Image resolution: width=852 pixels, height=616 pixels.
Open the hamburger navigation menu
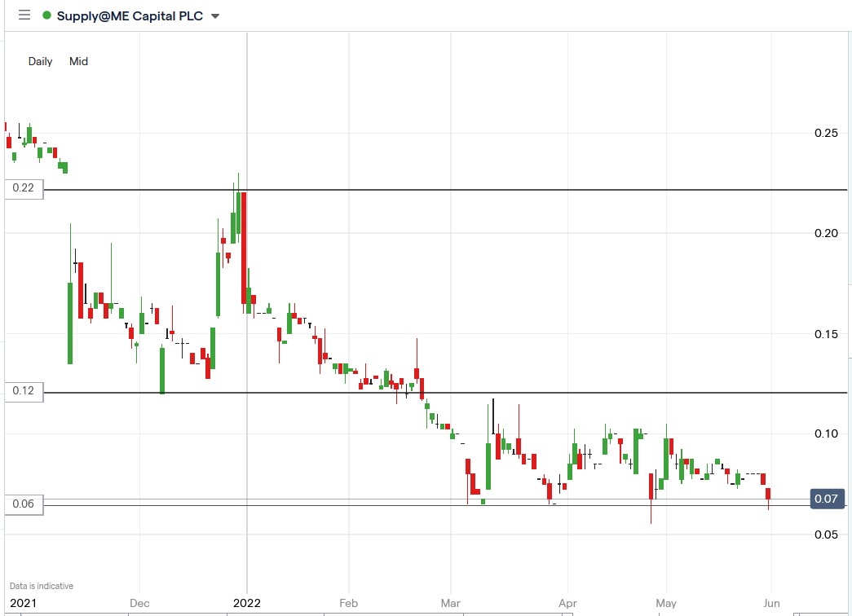click(x=24, y=15)
